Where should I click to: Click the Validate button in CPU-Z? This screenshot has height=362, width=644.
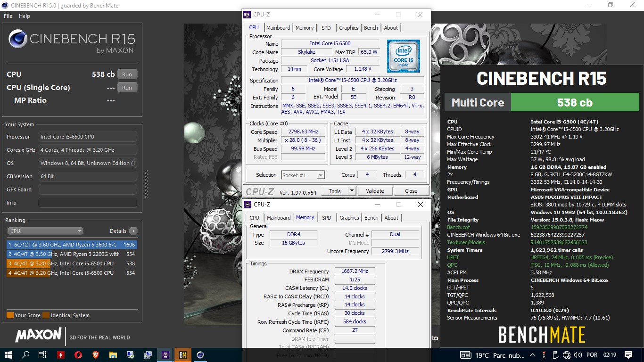tap(375, 191)
